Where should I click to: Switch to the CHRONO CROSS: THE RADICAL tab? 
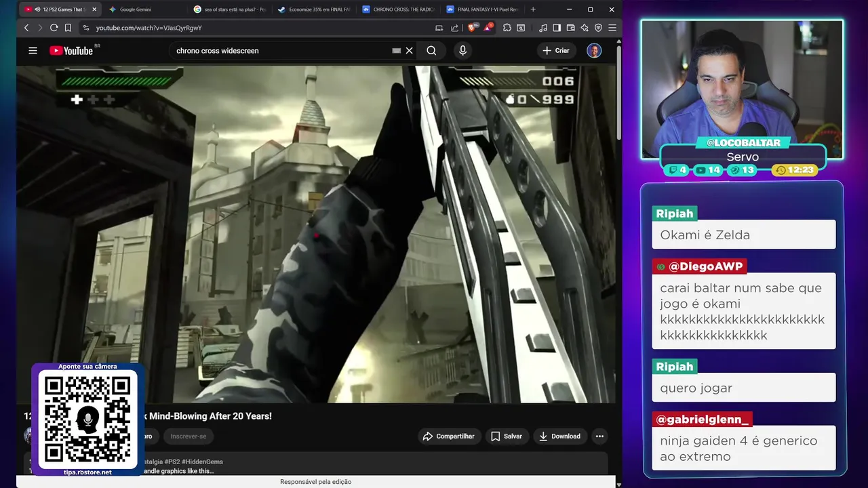[397, 9]
